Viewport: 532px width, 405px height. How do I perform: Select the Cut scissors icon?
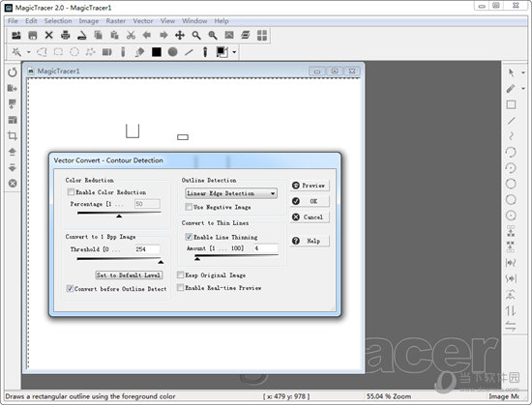131,35
